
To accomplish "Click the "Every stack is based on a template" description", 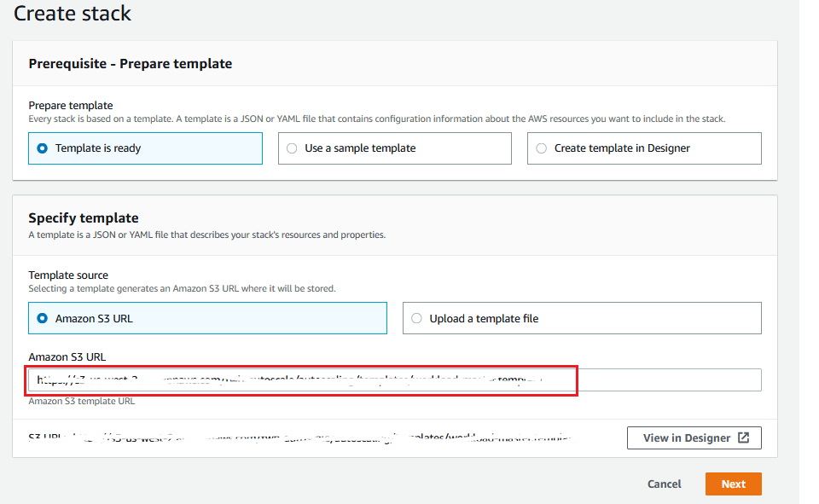I will 376,119.
